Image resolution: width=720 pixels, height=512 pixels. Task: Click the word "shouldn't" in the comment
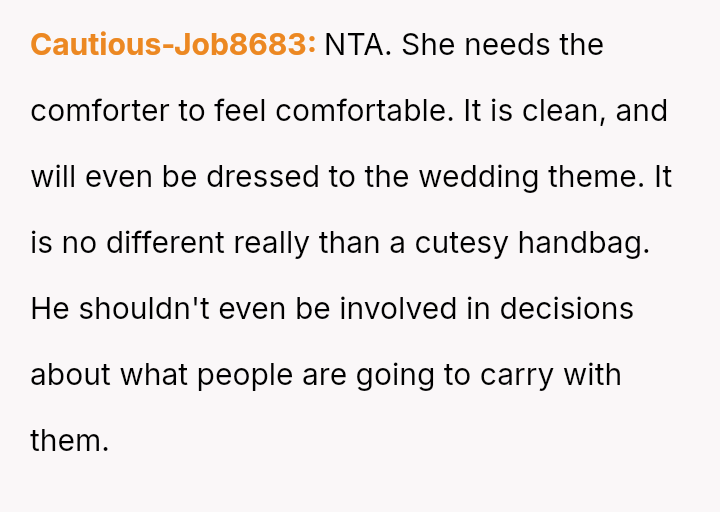144,309
